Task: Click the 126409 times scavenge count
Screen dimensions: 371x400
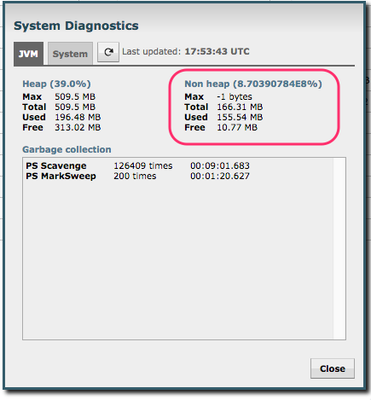Action: click(143, 166)
